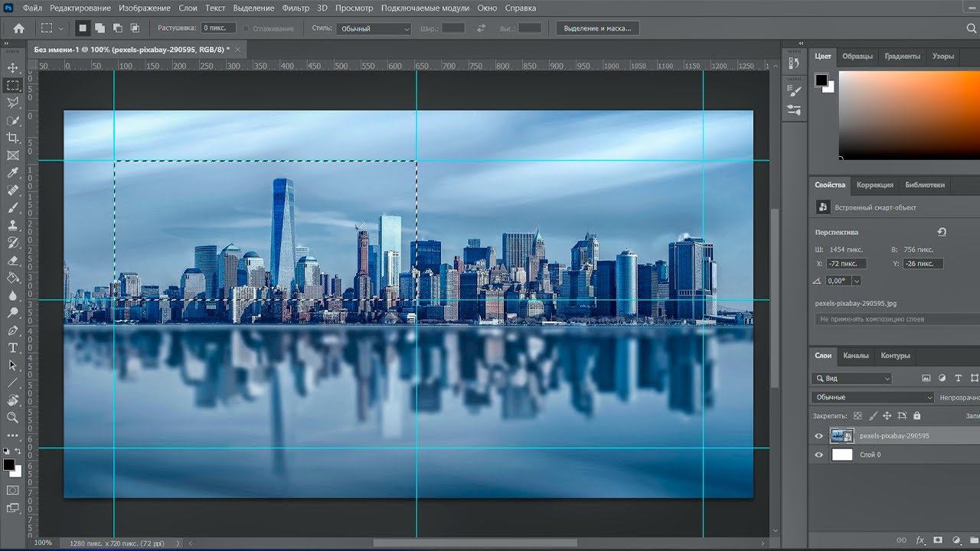Image resolution: width=980 pixels, height=551 pixels.
Task: Activate the horizontal Type tool
Action: [x=13, y=347]
